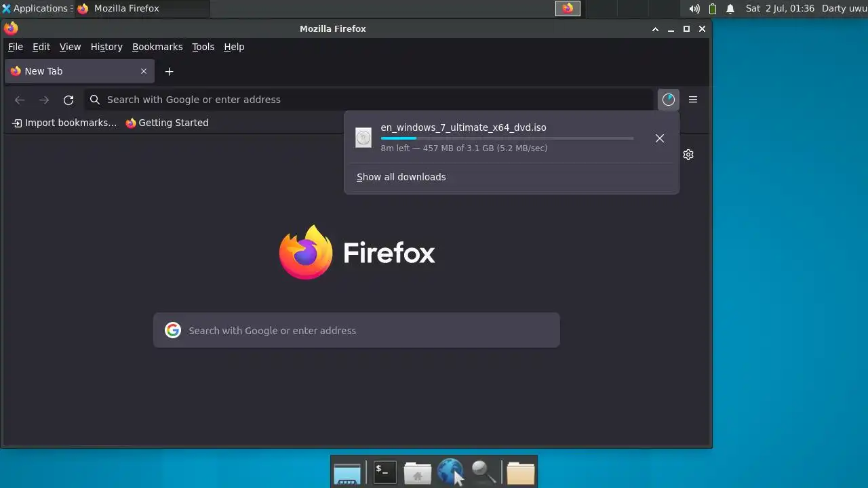The height and width of the screenshot is (488, 868).
Task: Focus the new tab Google search field
Action: click(x=357, y=330)
